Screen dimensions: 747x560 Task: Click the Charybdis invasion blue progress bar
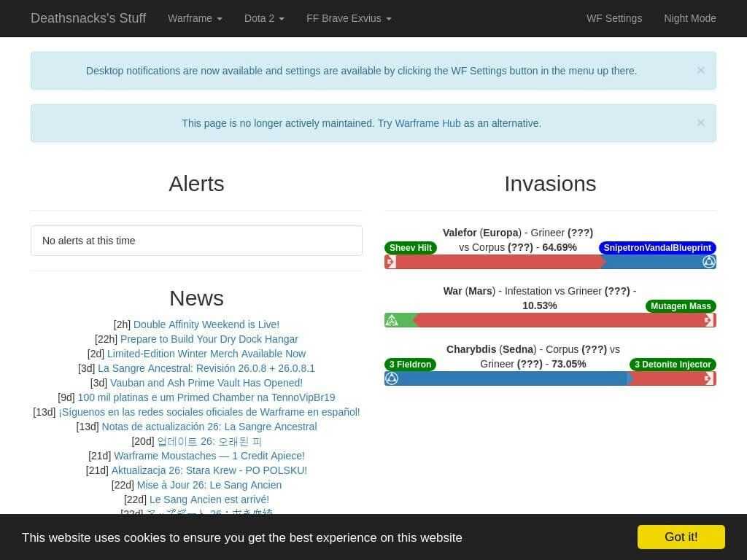pyautogui.click(x=508, y=378)
